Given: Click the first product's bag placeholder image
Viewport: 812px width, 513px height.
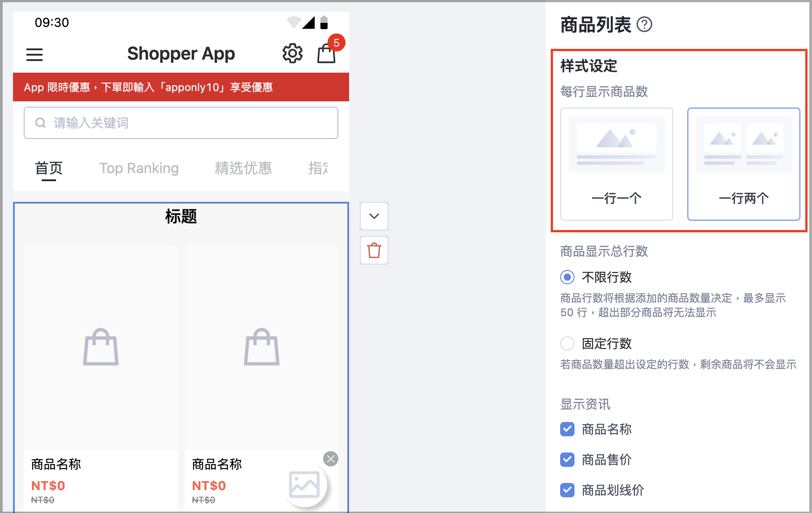Looking at the screenshot, I should point(101,347).
